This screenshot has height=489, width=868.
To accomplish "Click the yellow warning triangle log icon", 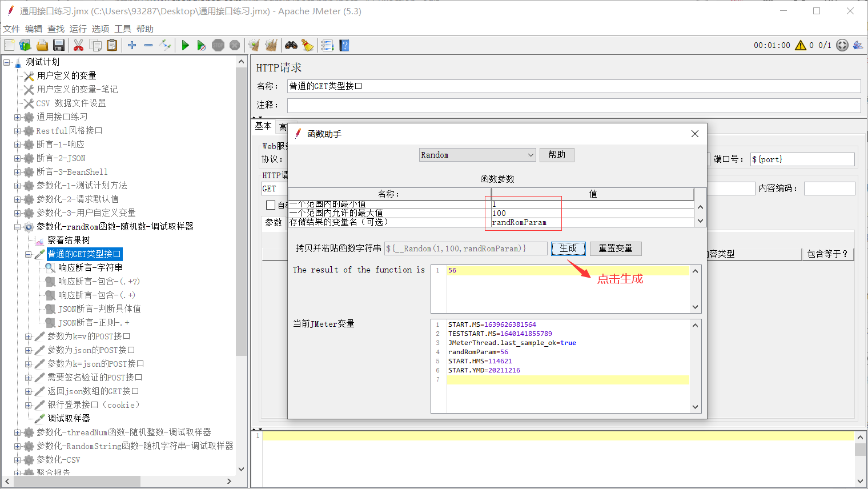I will pos(801,45).
